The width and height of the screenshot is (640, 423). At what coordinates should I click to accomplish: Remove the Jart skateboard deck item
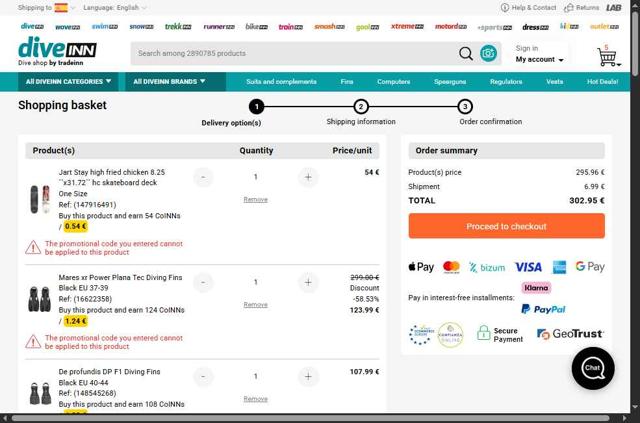point(256,200)
